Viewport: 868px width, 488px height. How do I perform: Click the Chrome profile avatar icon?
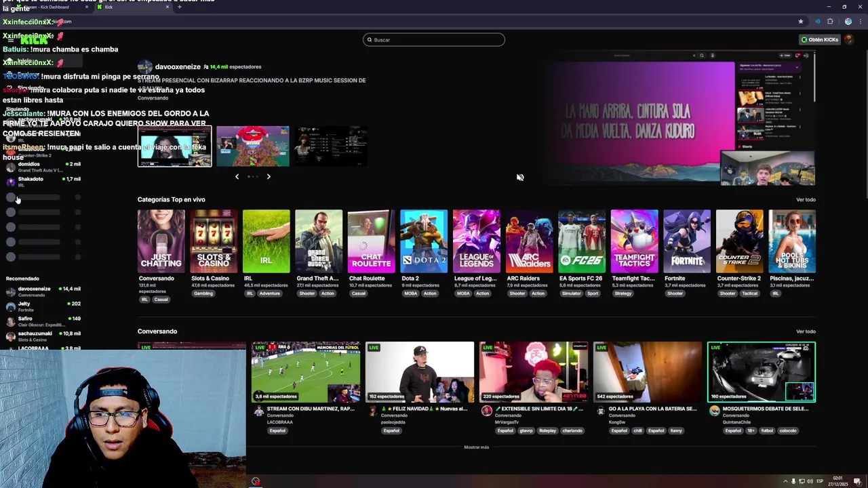click(x=848, y=21)
